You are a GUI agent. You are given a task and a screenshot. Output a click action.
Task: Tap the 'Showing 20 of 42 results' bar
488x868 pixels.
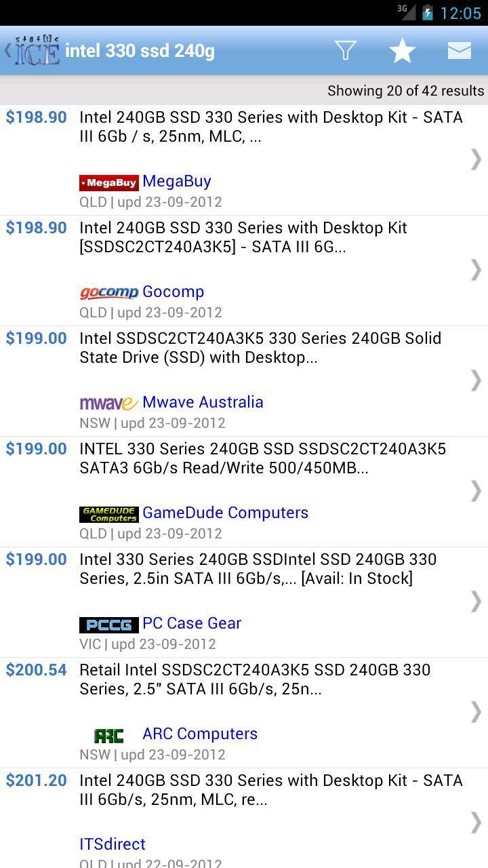pos(405,90)
